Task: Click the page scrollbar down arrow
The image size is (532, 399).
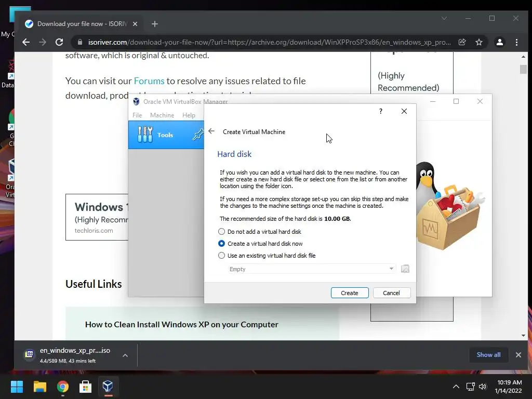Action: pos(523,336)
